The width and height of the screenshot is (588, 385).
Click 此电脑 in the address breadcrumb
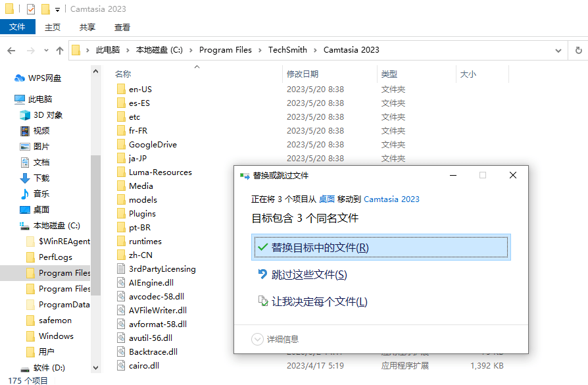[108, 50]
